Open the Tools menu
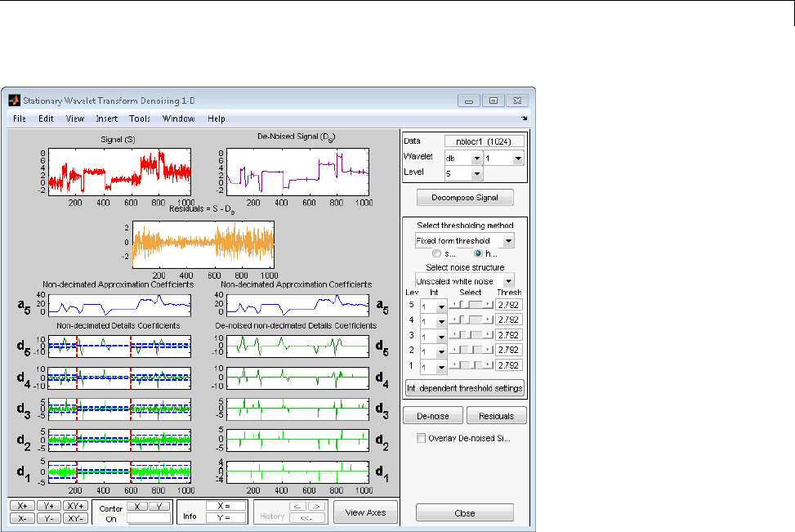The height and width of the screenshot is (532, 795). coord(139,118)
